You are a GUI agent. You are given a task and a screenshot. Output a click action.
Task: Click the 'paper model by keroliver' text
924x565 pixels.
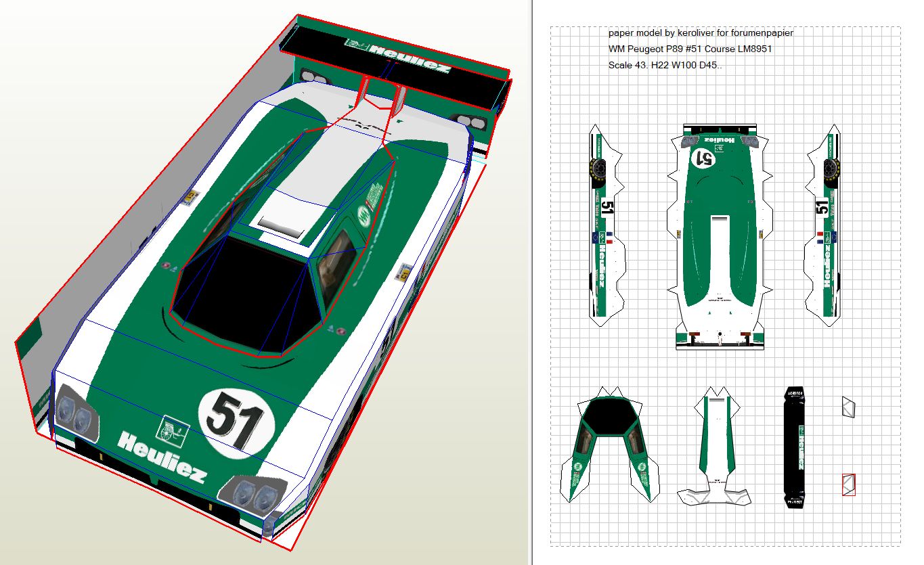pos(692,32)
